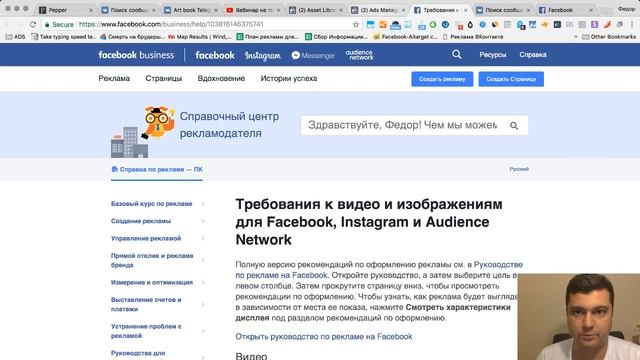This screenshot has height=360, width=640.
Task: Open the Facebook logo link in header
Action: pos(215,55)
